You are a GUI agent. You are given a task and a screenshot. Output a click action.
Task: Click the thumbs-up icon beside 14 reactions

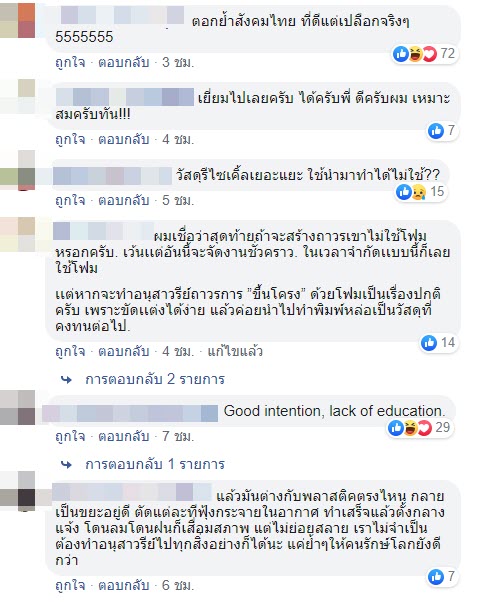tap(429, 342)
